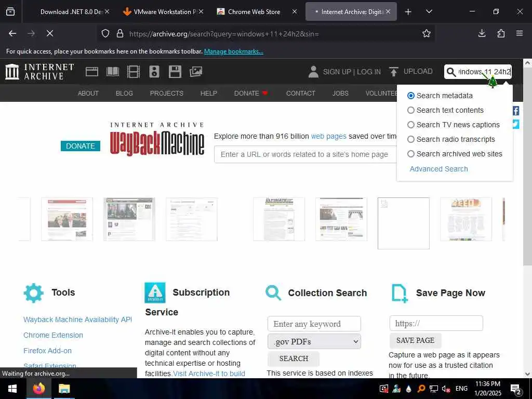Switch to Chrome Web Store tab
The height and width of the screenshot is (399, 532).
tap(254, 11)
